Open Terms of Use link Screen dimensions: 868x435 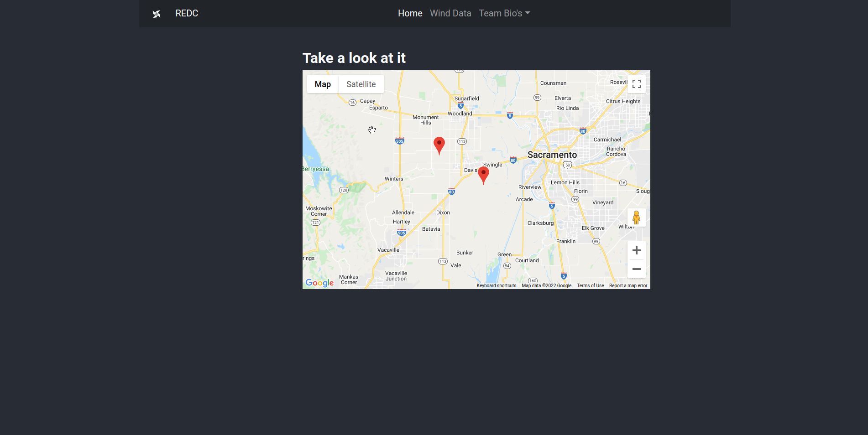(590, 286)
